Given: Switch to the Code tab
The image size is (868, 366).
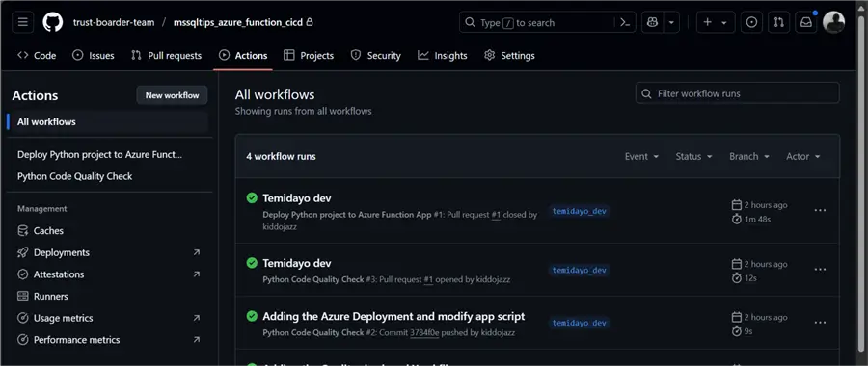Looking at the screenshot, I should click(37, 55).
